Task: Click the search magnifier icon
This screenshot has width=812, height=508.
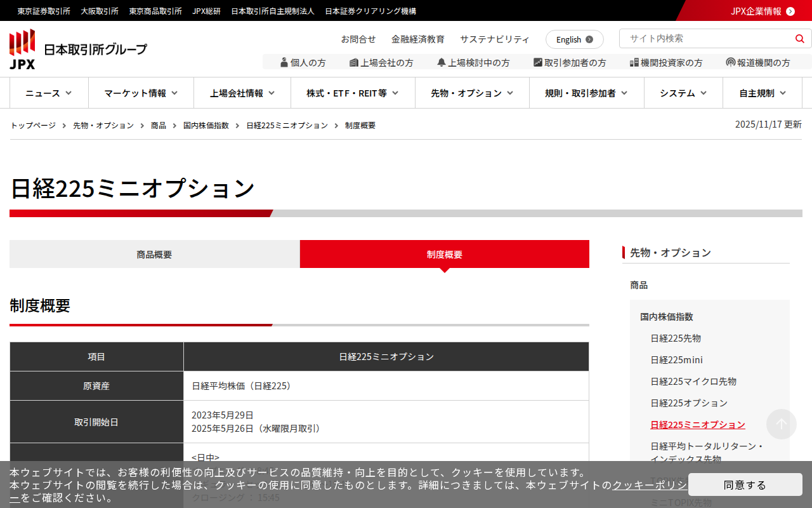Action: coord(799,39)
